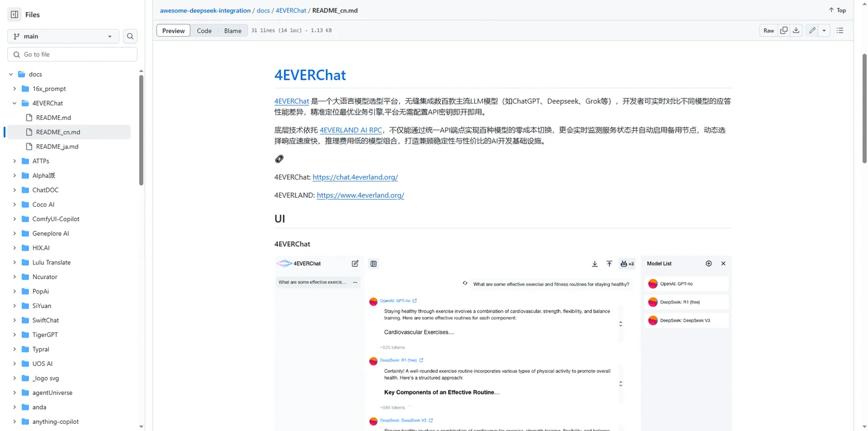Select the TigerGPT folder row
This screenshot has width=868, height=431.
pyautogui.click(x=68, y=335)
